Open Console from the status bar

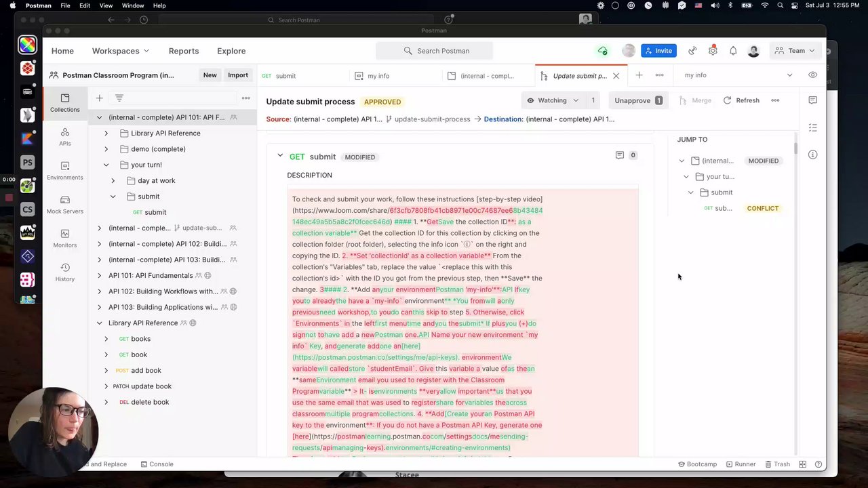[157, 464]
